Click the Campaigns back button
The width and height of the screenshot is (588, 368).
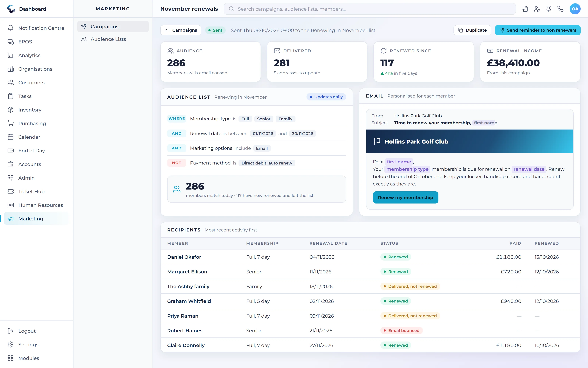[181, 30]
